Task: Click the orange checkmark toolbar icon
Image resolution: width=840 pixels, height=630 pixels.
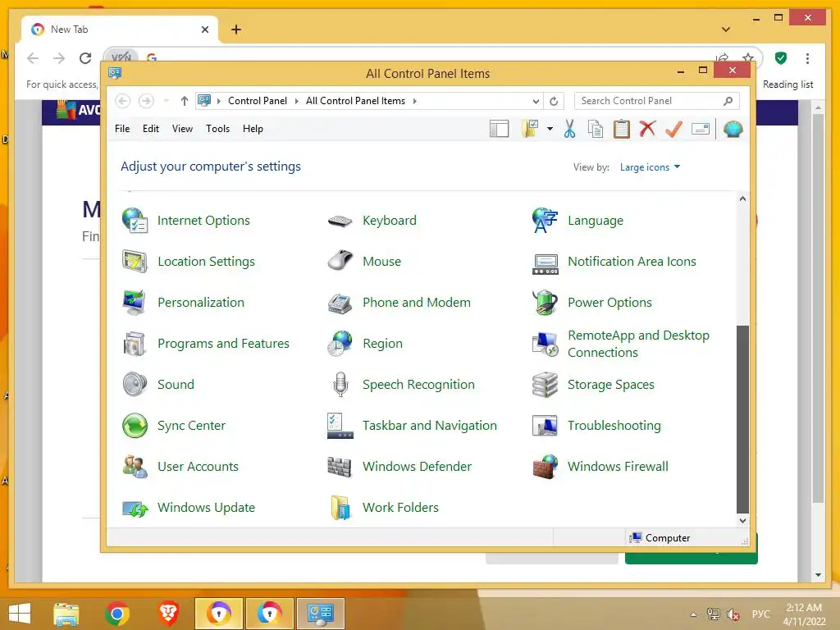Action: click(x=673, y=129)
